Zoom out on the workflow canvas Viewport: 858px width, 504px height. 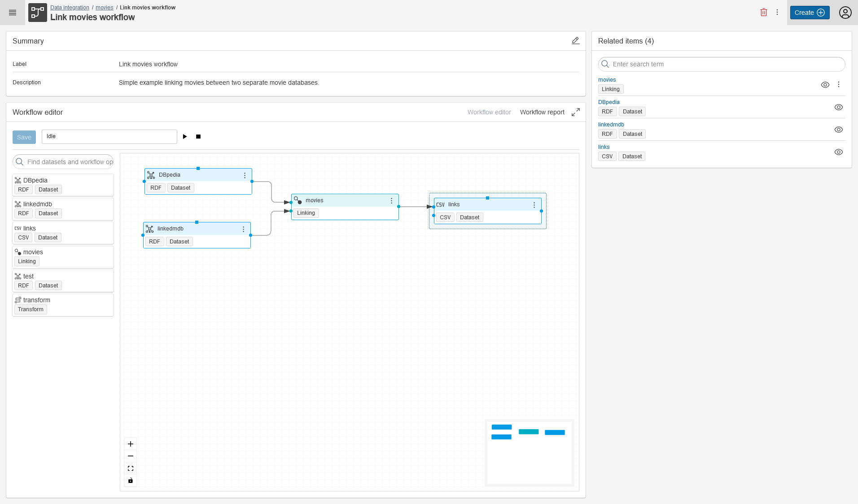click(131, 456)
